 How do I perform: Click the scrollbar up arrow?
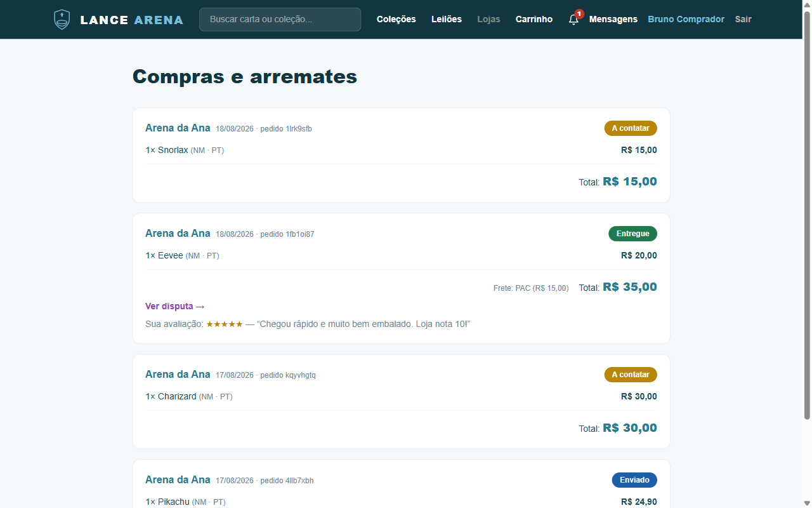click(807, 5)
